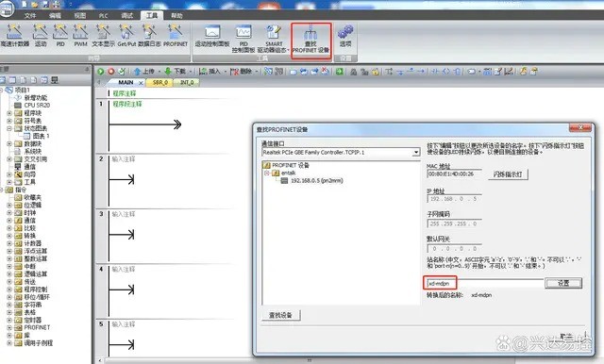Open the PWM wizard icon
The height and width of the screenshot is (364, 604).
point(80,36)
